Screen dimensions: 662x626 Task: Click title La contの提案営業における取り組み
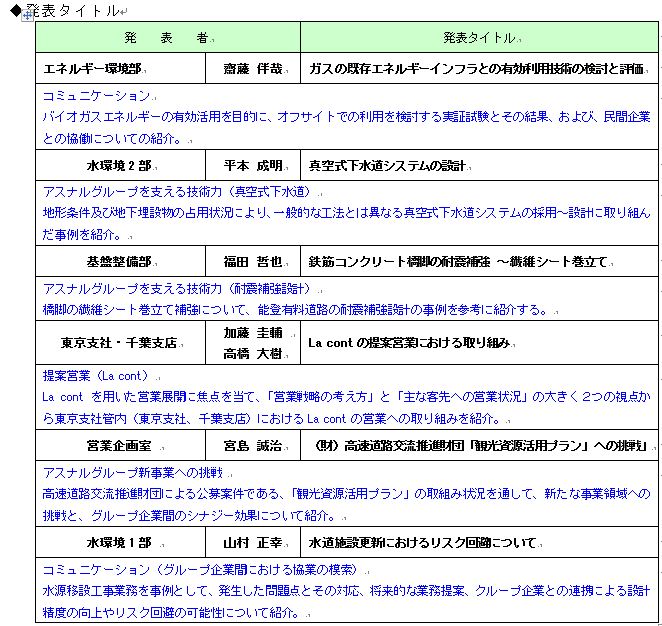point(409,343)
